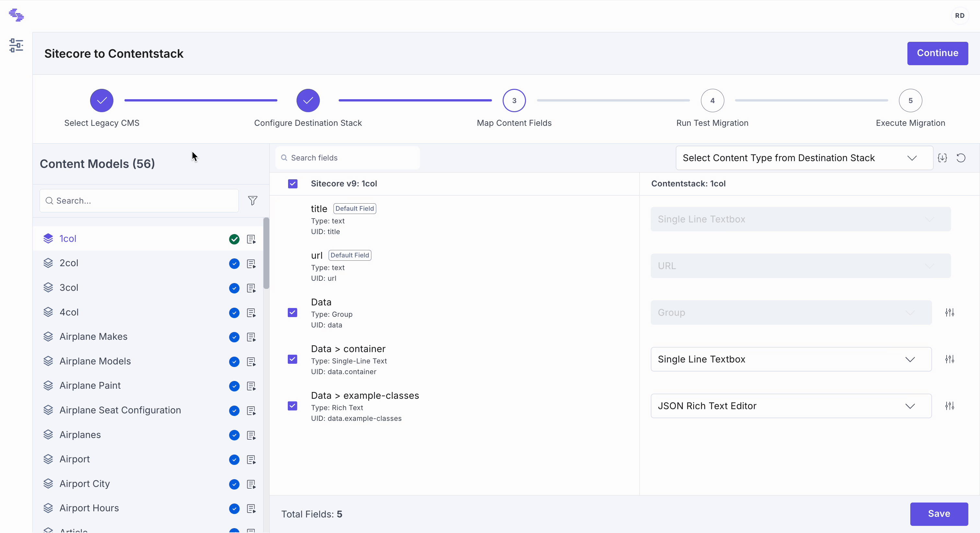Click the UID: data.container text
The image size is (980, 533).
click(344, 372)
